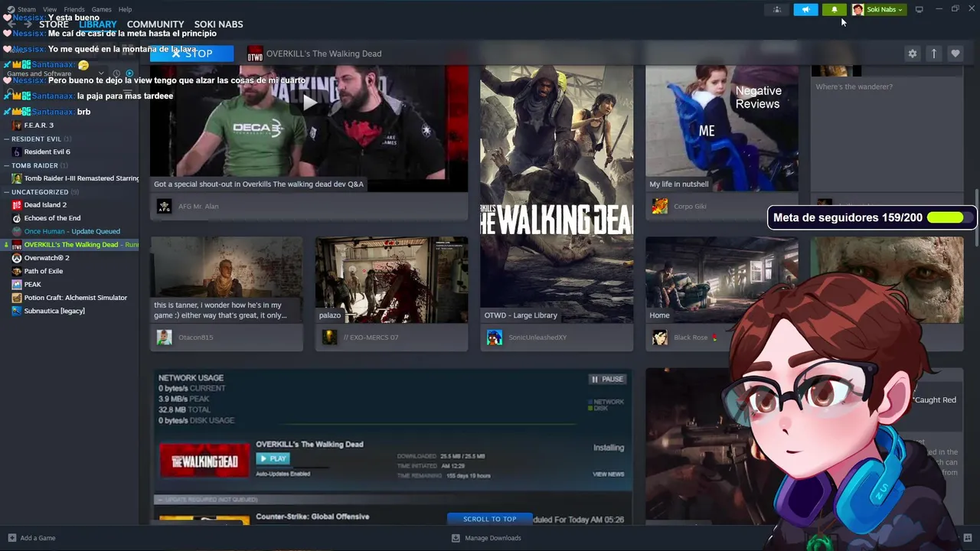
Task: Click the Walking Dead download banner image
Action: coord(204,461)
